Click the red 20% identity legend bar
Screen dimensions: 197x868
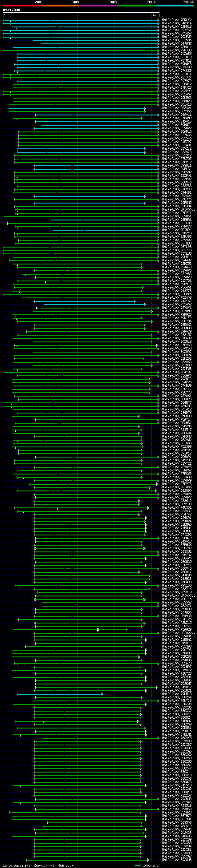click(x=22, y=6)
